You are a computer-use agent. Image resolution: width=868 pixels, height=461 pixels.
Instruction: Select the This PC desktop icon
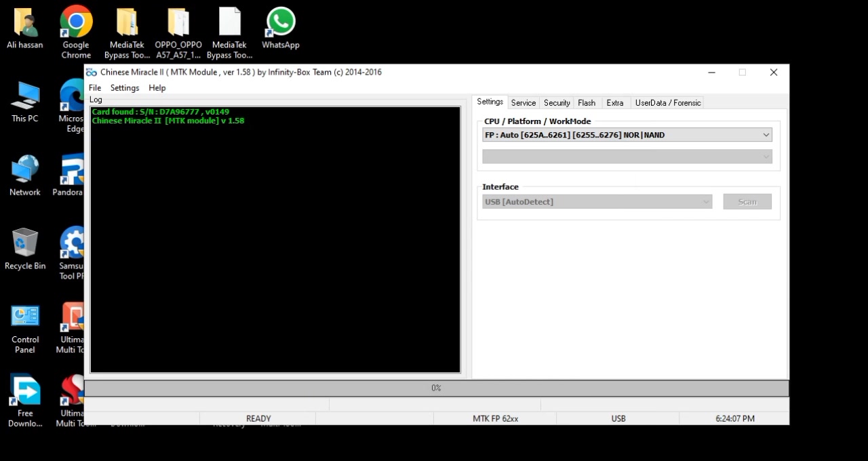25,102
